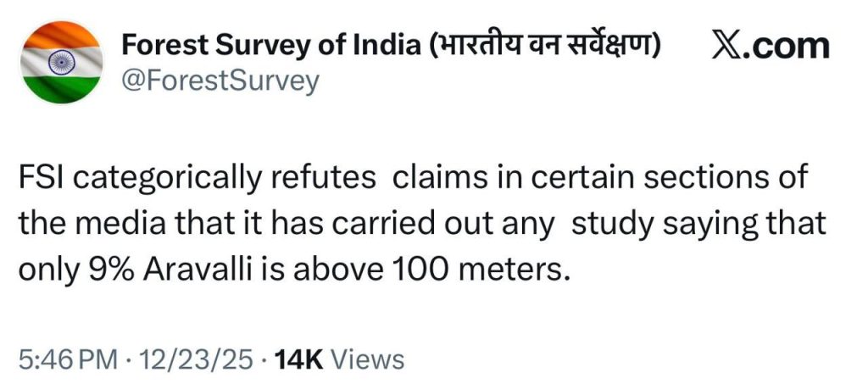Open the Forest Survey of India display name
The height and width of the screenshot is (384, 868).
270,45
